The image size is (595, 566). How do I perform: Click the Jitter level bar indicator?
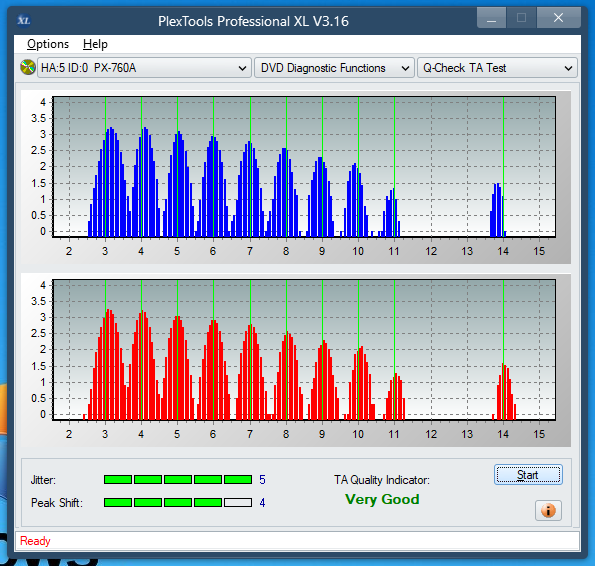pos(178,480)
